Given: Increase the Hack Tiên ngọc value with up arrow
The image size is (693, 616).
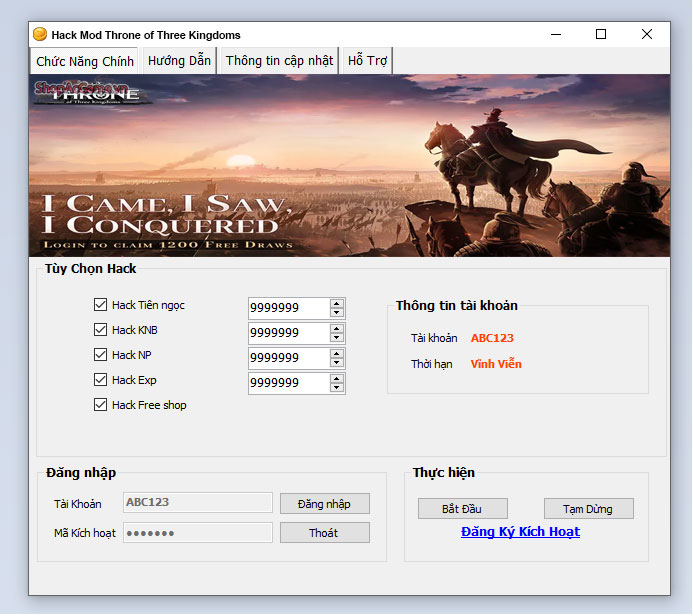Looking at the screenshot, I should 337,304.
